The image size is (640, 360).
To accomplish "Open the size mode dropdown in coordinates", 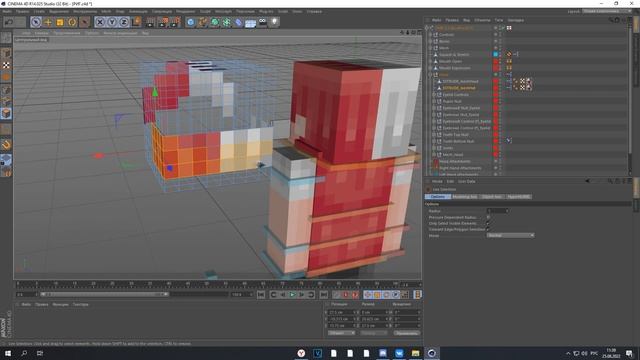I will click(x=374, y=333).
